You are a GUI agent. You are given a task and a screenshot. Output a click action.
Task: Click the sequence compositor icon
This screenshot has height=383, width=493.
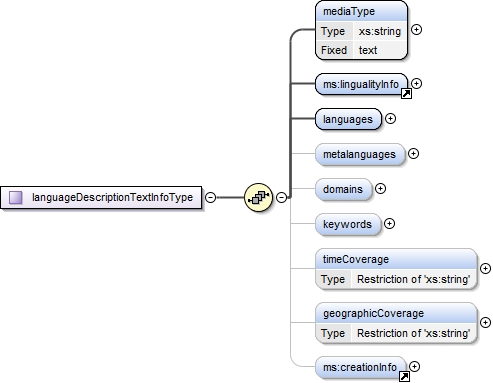258,197
